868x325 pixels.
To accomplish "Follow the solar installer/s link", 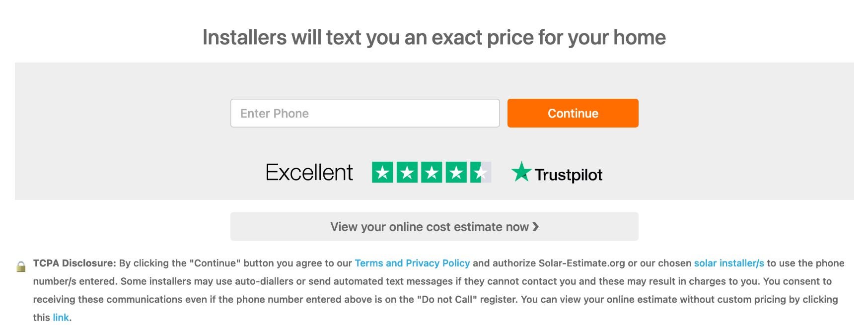I will 728,263.
